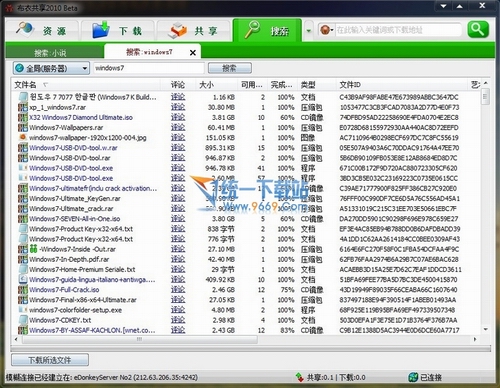Open 评论 link for Windows7-Full-Crack.iso
The image size is (500, 388).
tap(178, 290)
